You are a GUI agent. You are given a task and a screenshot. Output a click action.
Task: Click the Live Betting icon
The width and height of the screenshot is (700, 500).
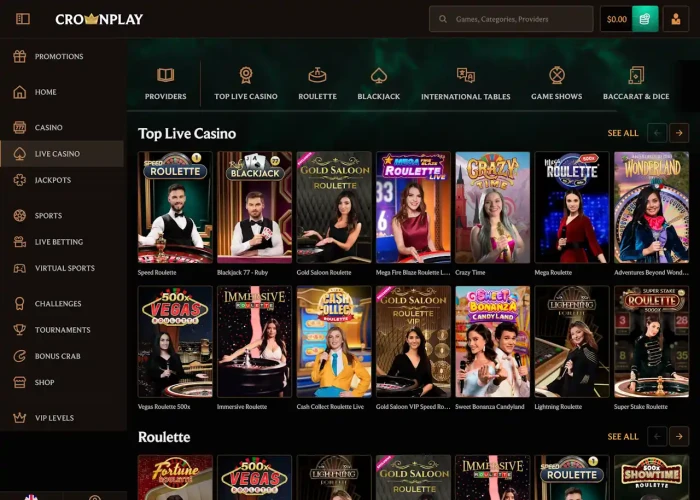20,242
